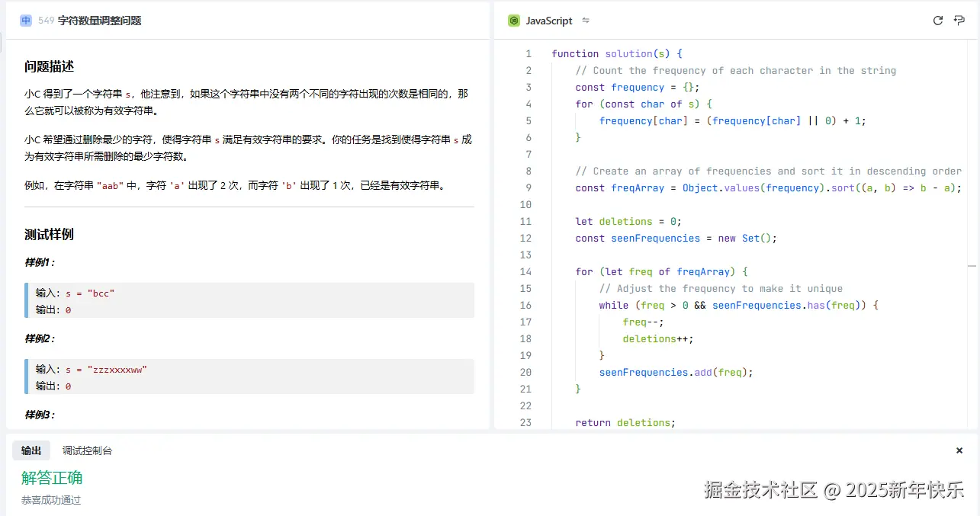
Task: Click the swap language arrows icon
Action: [586, 21]
